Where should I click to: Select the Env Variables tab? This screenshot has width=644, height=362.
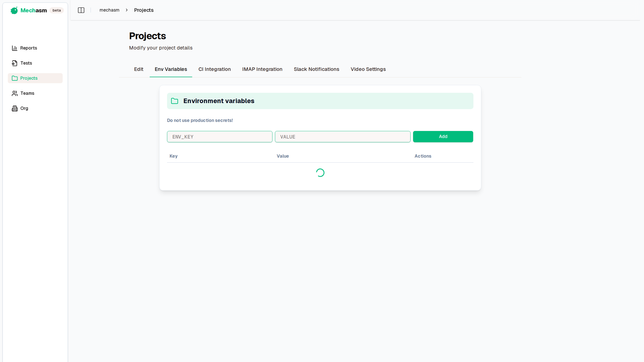(171, 69)
